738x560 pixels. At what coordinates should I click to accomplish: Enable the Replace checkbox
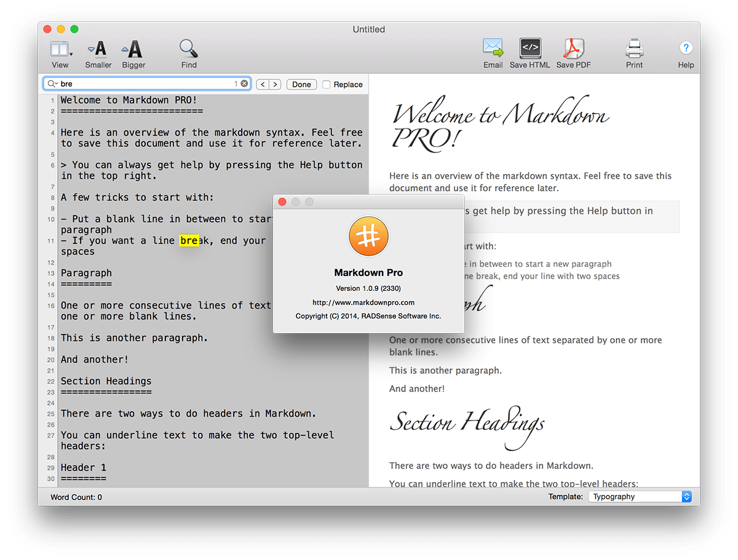[327, 84]
